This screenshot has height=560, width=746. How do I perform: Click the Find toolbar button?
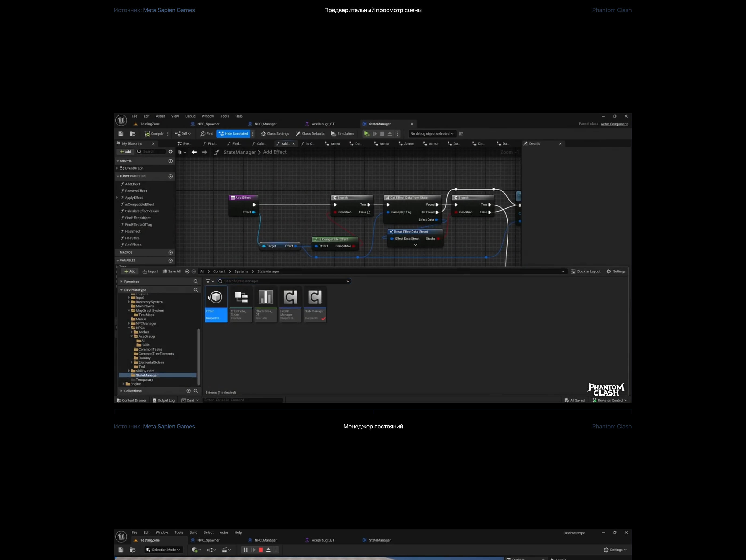pyautogui.click(x=207, y=134)
